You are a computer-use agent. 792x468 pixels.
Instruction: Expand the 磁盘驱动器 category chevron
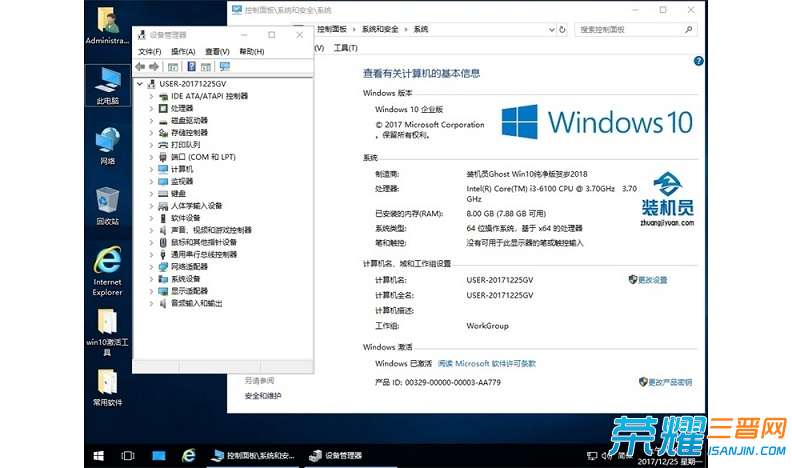coord(151,120)
